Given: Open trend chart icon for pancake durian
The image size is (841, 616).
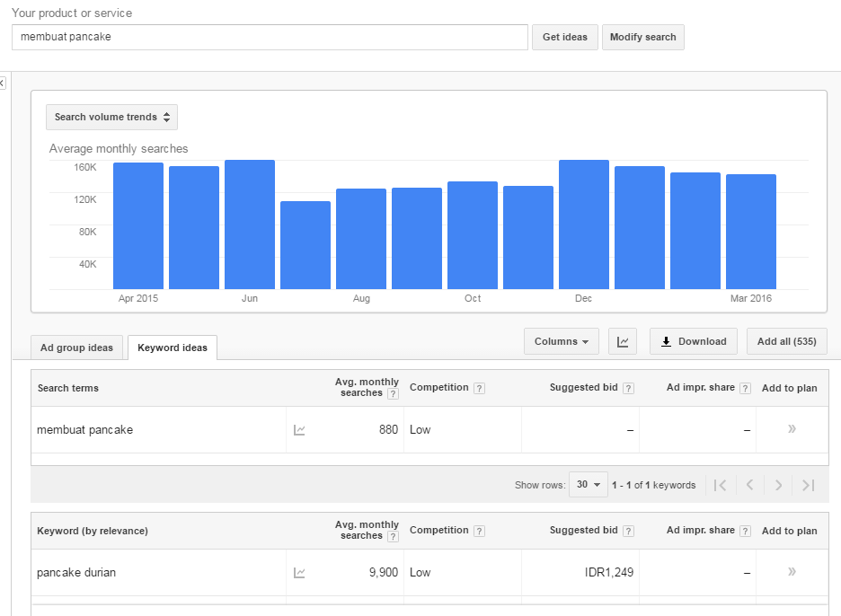Looking at the screenshot, I should 299,573.
